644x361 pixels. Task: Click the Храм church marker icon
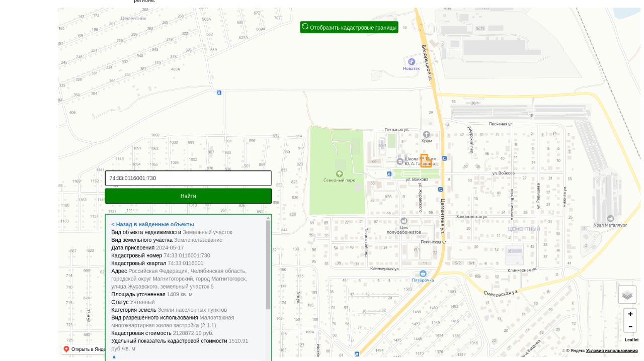pos(426,134)
